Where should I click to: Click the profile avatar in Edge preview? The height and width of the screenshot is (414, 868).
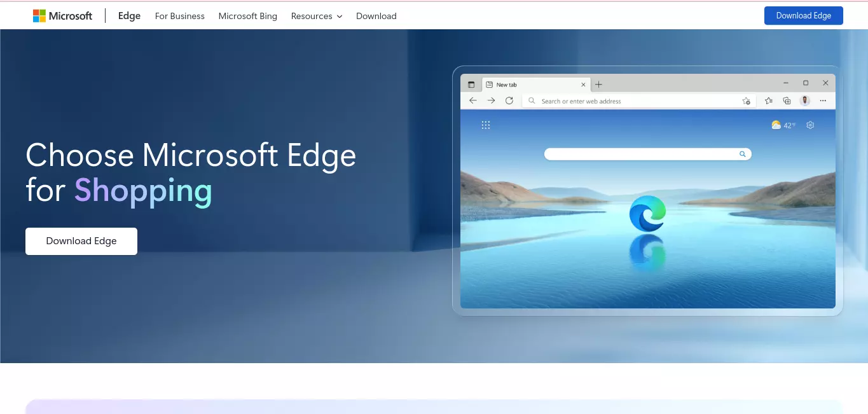click(x=805, y=100)
